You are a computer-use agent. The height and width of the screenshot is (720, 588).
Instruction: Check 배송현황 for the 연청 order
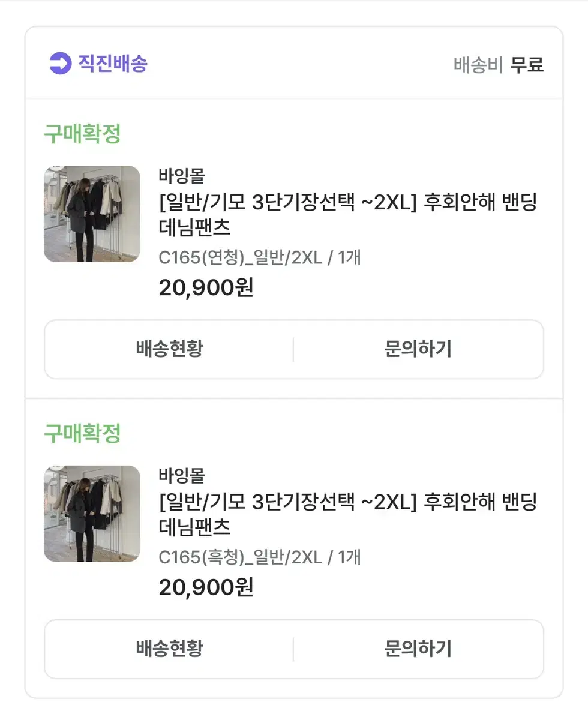(169, 349)
